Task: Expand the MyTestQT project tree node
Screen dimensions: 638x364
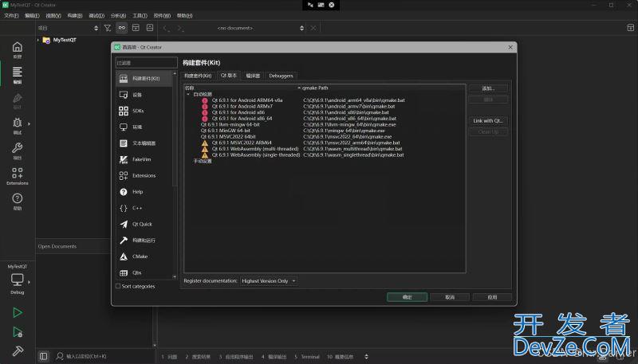Action: click(x=39, y=40)
